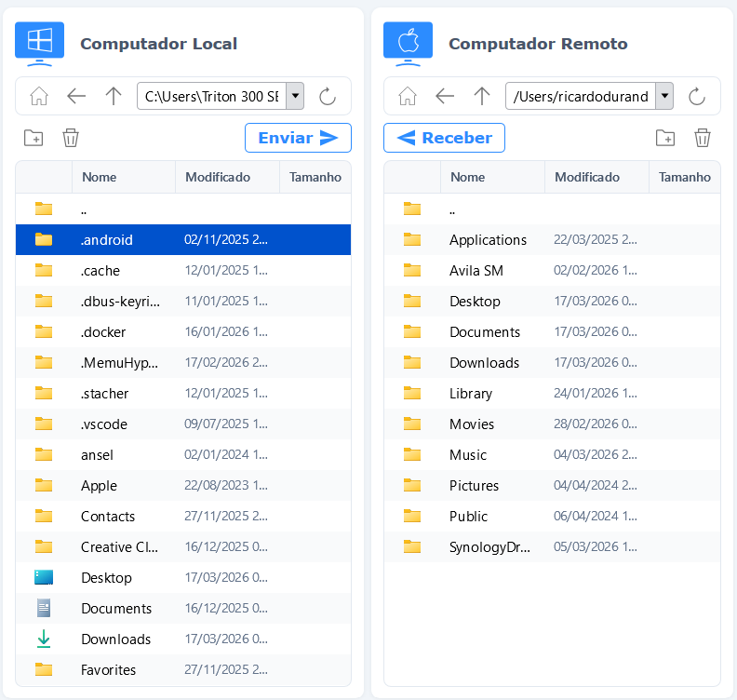Click the remote Applications folder icon
Screen dimensions: 737x700
[412, 239]
